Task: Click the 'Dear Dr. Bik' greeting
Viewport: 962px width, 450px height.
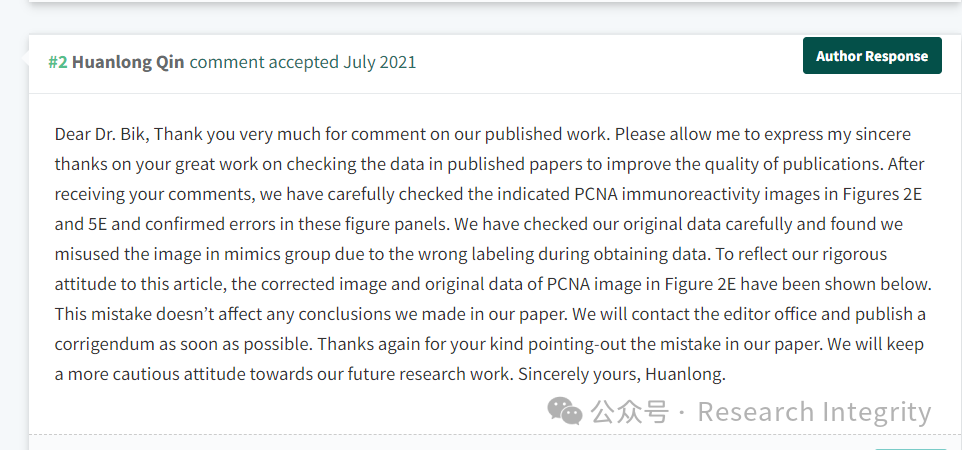Action: 101,134
